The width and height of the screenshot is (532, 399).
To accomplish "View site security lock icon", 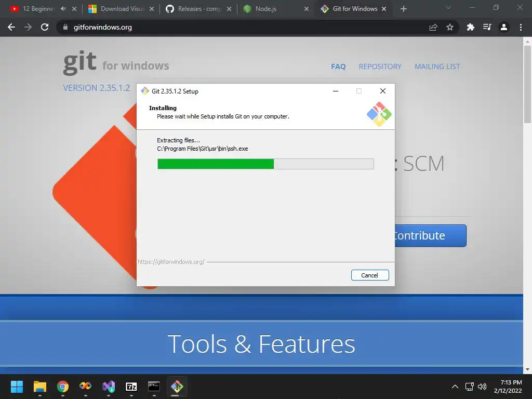I will pos(65,27).
